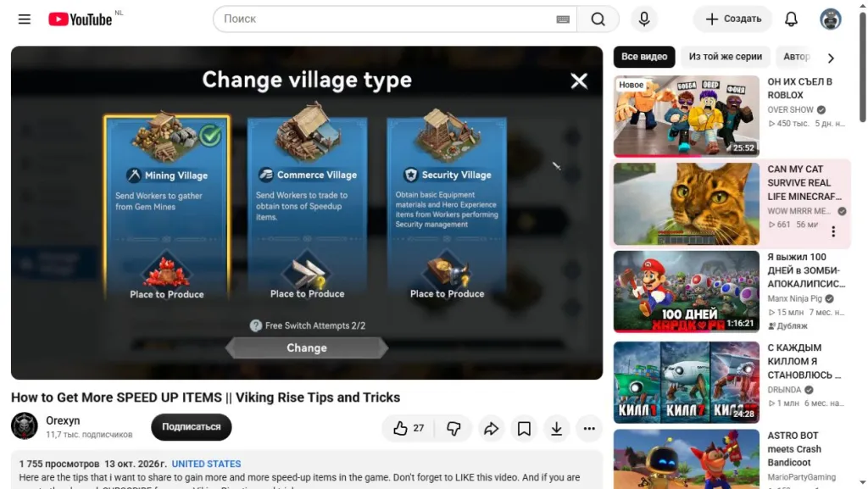Select the Из той же серии chip
The height and width of the screenshot is (489, 868).
click(x=726, y=57)
